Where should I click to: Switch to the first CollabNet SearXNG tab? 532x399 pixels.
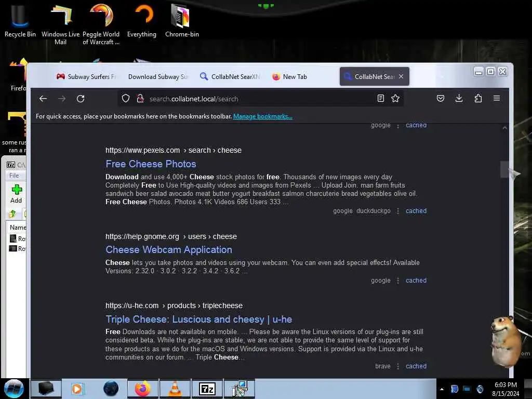click(230, 77)
